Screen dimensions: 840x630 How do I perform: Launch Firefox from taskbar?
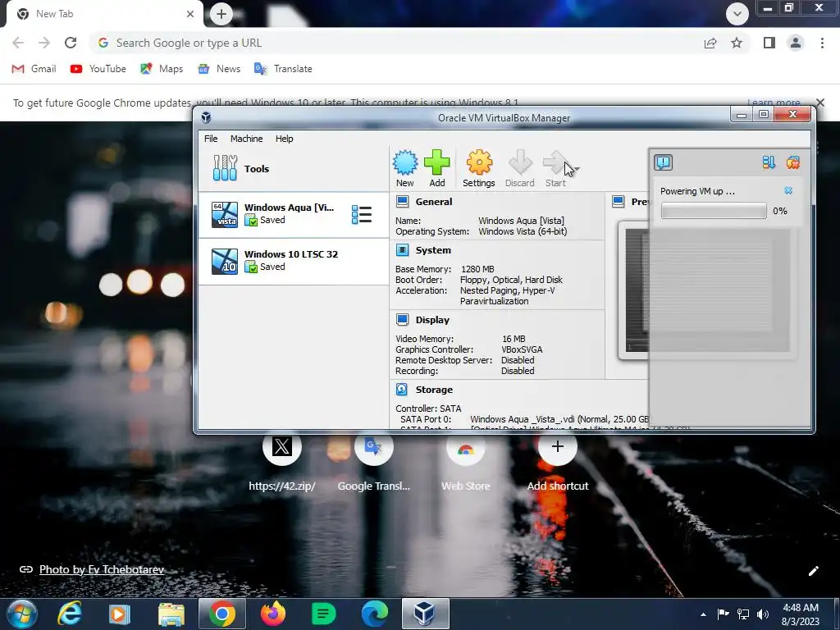272,614
